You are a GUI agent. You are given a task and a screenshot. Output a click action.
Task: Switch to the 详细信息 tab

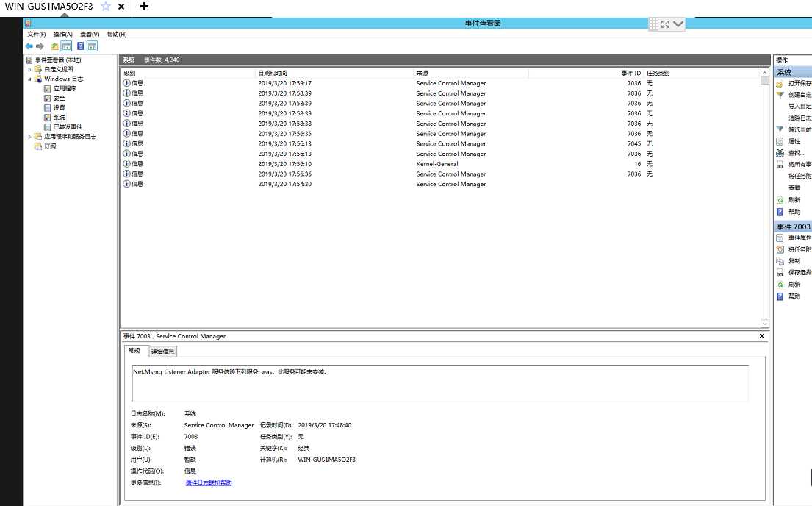tap(162, 352)
